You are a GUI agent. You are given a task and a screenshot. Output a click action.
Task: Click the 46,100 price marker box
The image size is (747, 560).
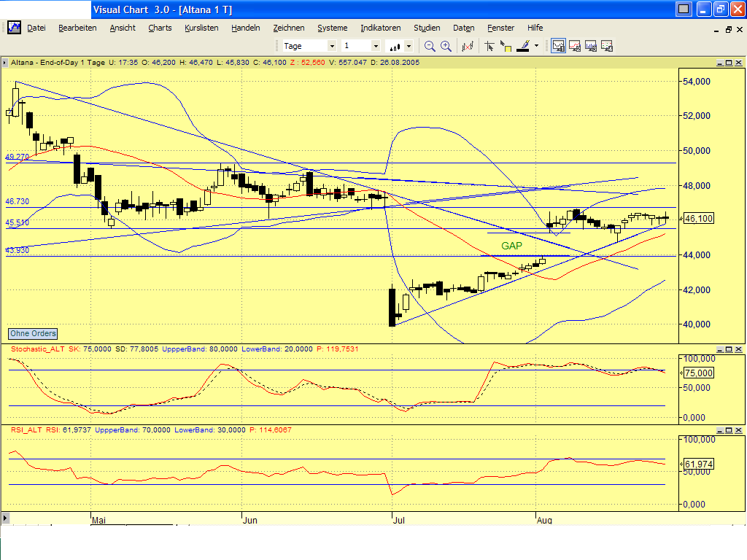(698, 218)
